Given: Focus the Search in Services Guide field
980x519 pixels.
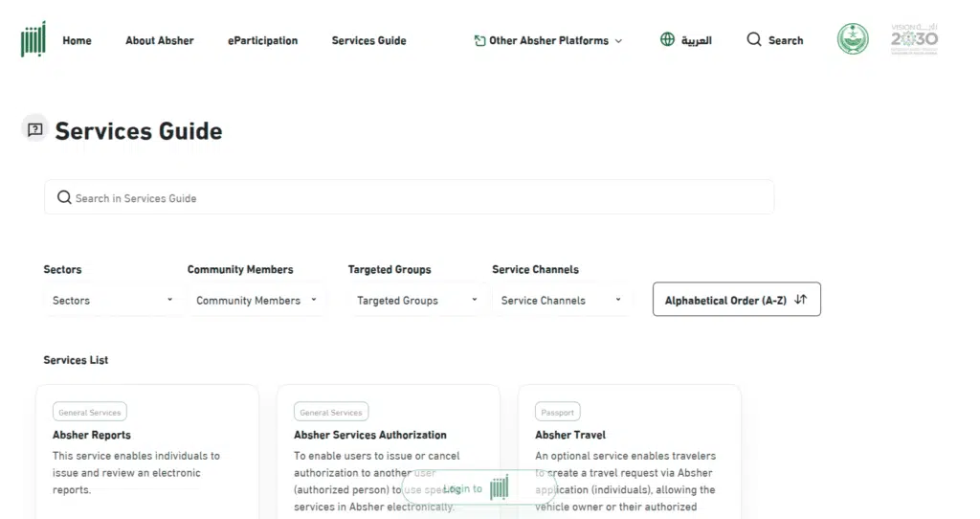Looking at the screenshot, I should pyautogui.click(x=409, y=197).
